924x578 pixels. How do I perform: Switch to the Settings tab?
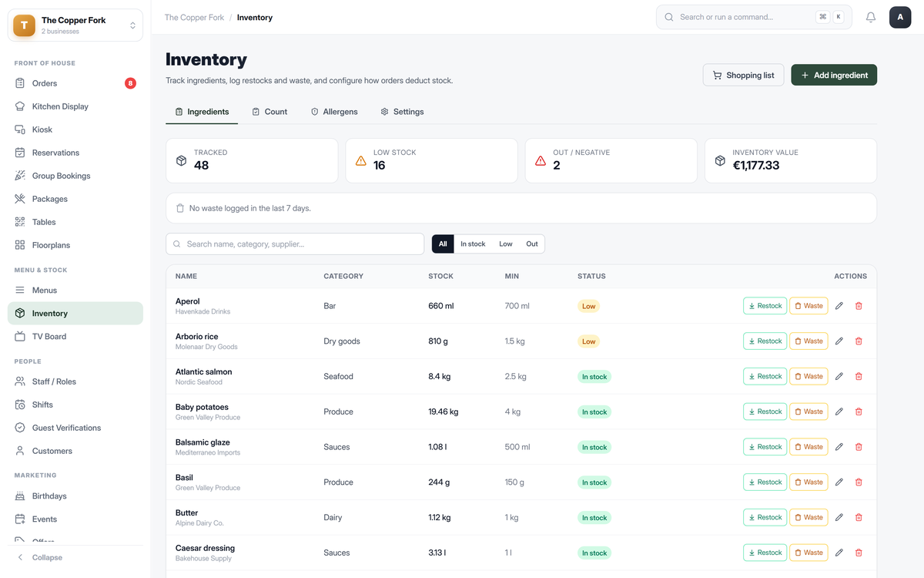[402, 112]
